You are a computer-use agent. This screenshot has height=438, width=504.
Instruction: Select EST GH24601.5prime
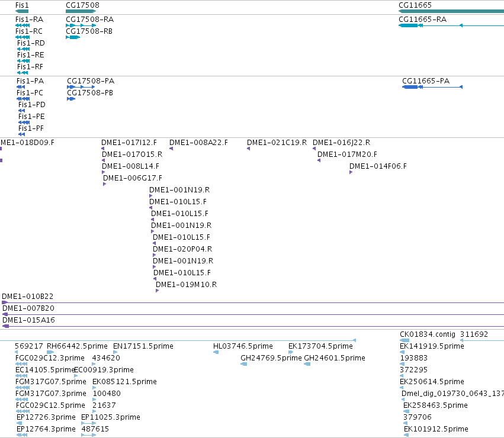coord(307,365)
